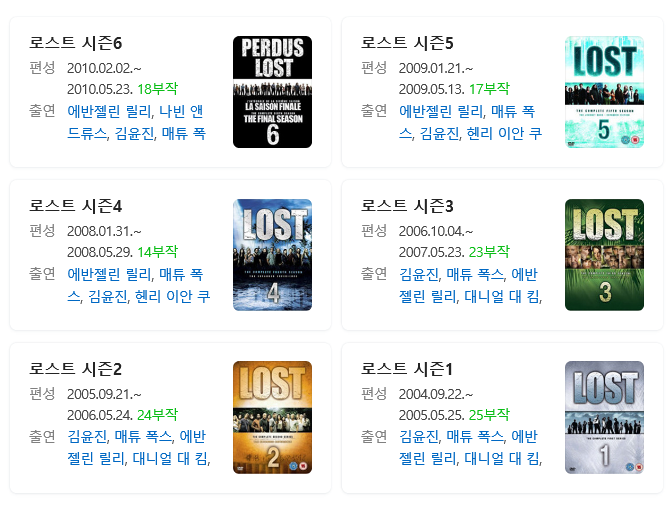Screen dimensions: 669x505
Task: Open the Lost Season 6 poster thumbnail
Action: (x=272, y=92)
